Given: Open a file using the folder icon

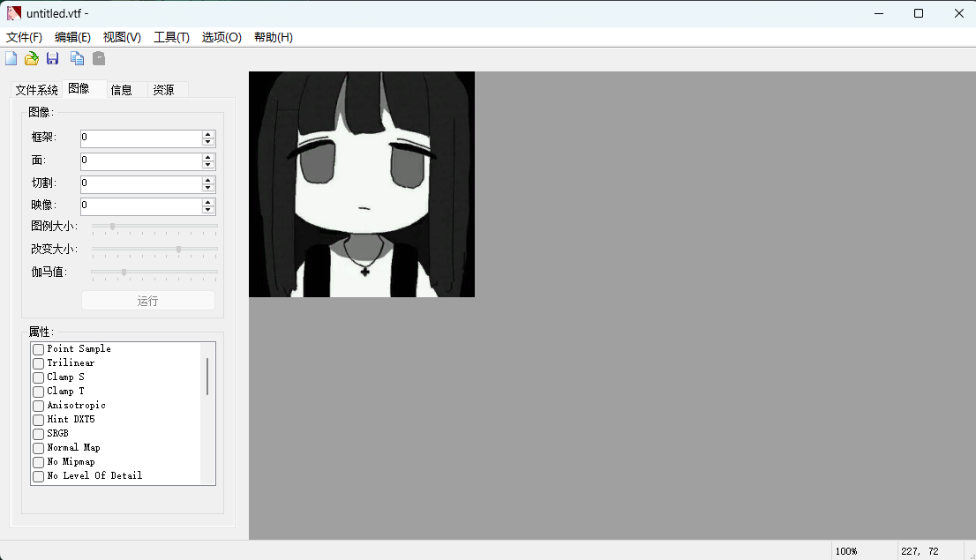Looking at the screenshot, I should pos(31,58).
